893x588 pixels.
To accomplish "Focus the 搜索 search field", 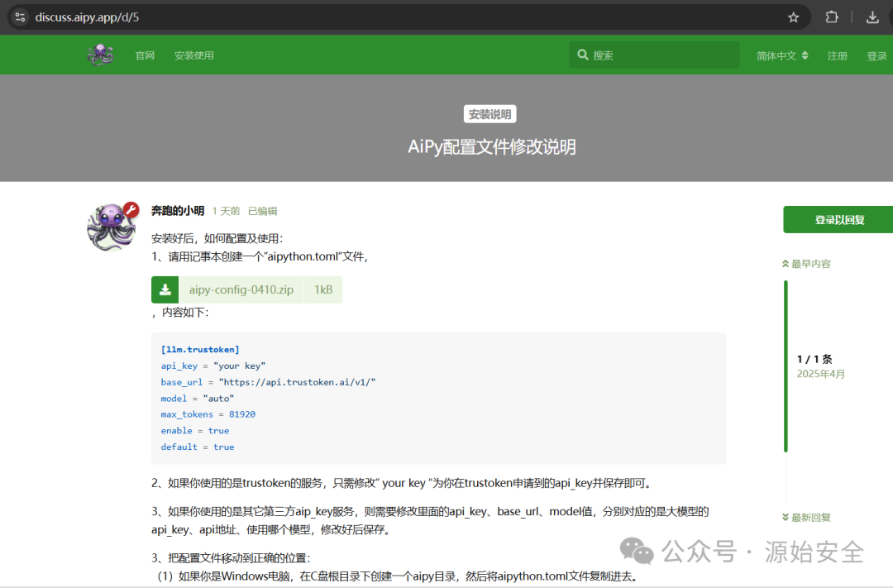I will coord(654,55).
